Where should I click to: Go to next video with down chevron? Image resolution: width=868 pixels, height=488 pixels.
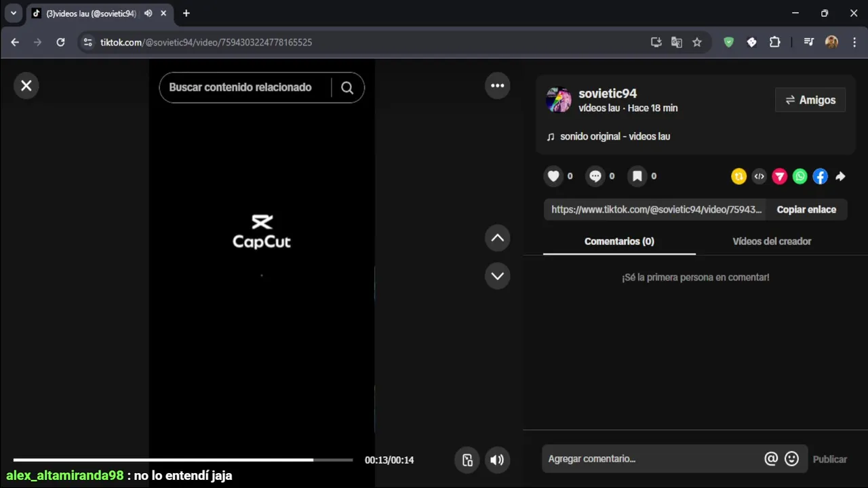click(x=497, y=276)
